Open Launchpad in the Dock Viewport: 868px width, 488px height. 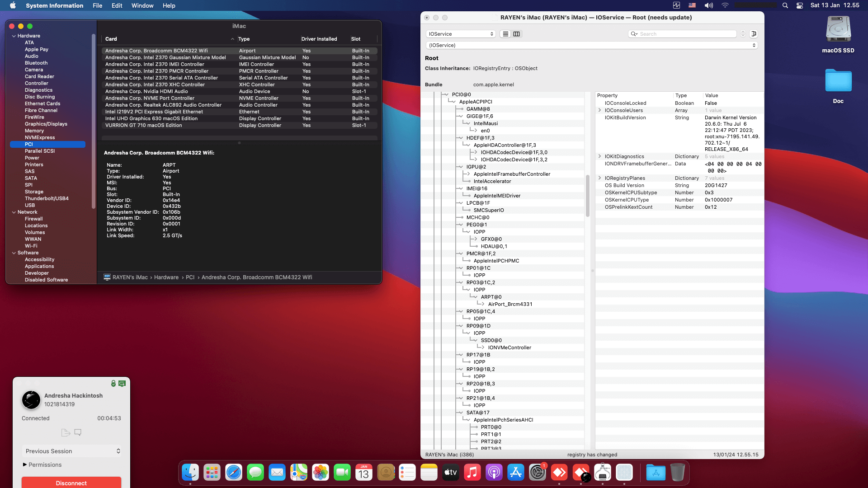coord(212,473)
